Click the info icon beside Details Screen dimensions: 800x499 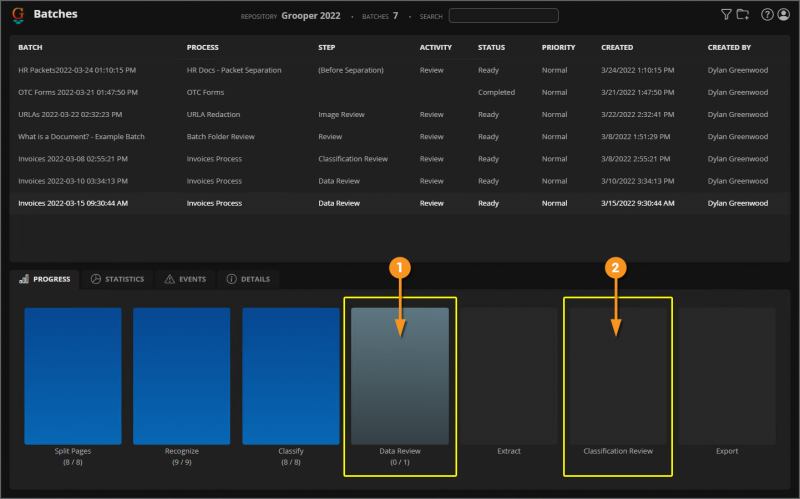tap(231, 279)
